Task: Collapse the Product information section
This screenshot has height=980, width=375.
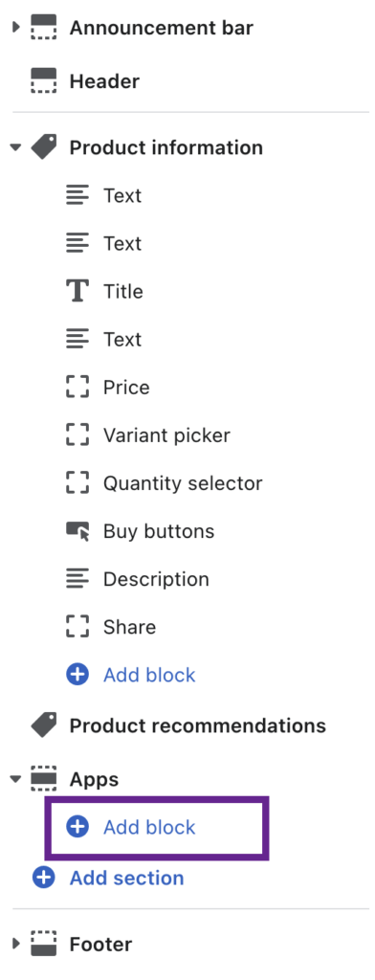Action: point(16,148)
